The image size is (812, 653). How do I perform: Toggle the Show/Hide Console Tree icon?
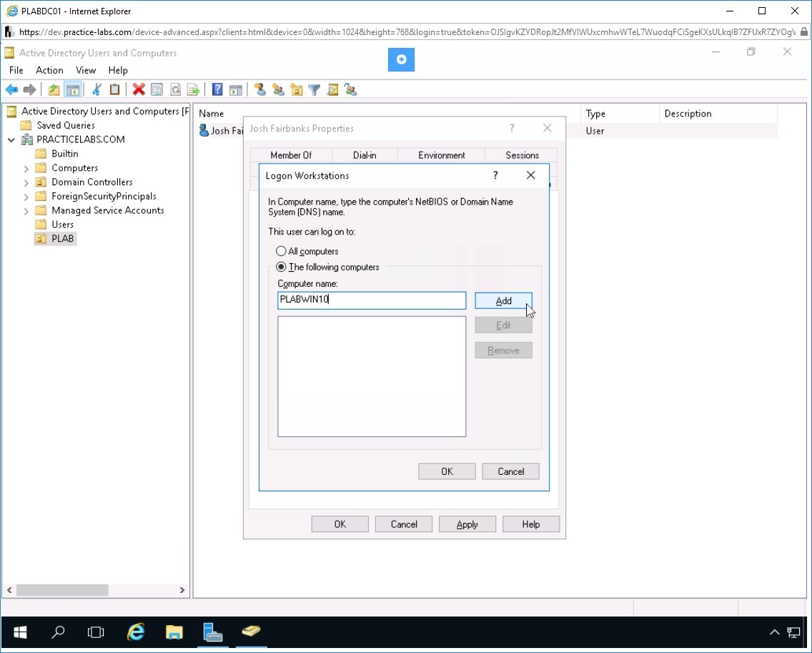(72, 89)
